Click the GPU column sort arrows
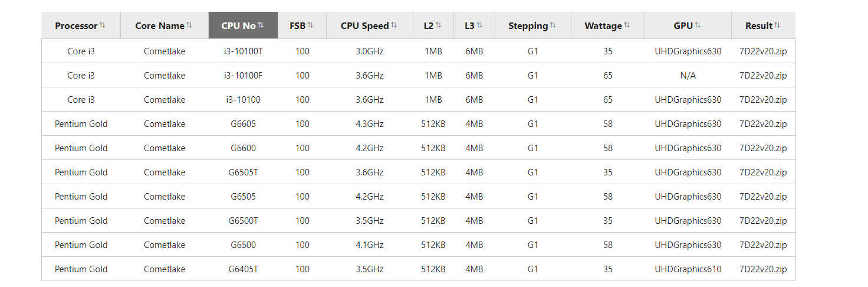Image resolution: width=868 pixels, height=287 pixels. pos(698,25)
